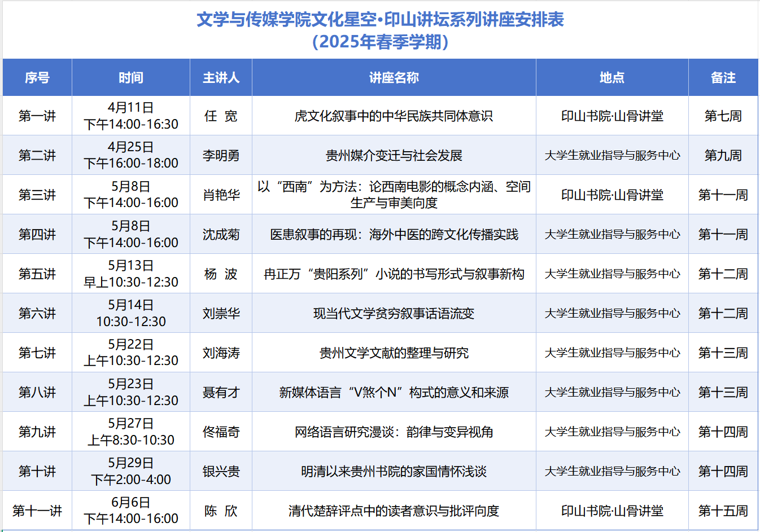Click lecture title 虎文化叙事中的中华民族共同体意识
760x532 pixels.
[394, 116]
